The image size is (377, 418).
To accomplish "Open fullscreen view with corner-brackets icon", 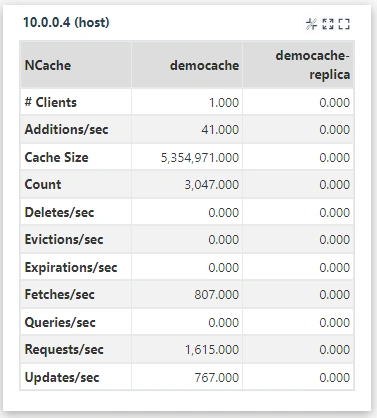I will click(344, 24).
